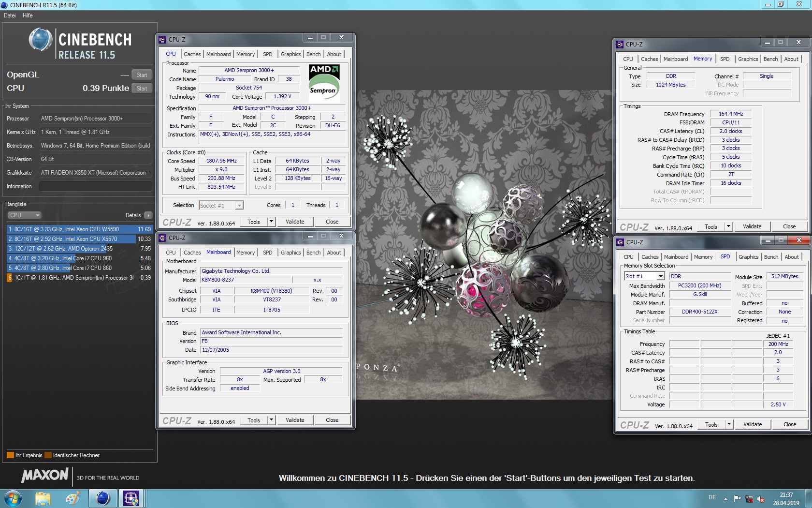Open the Windows Start orb

(x=13, y=498)
